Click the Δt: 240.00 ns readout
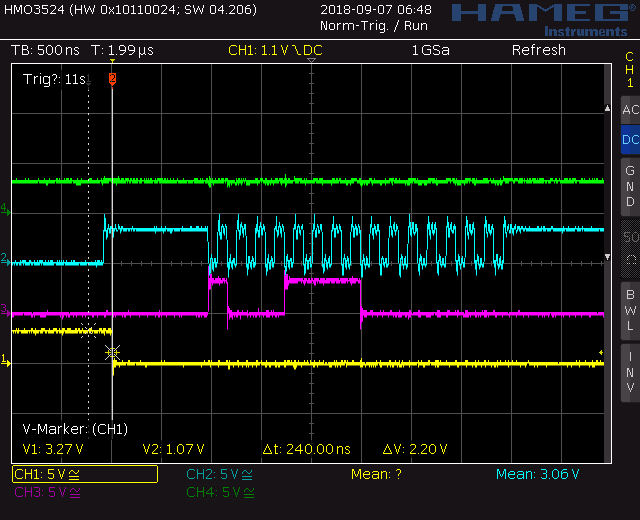 pos(307,449)
